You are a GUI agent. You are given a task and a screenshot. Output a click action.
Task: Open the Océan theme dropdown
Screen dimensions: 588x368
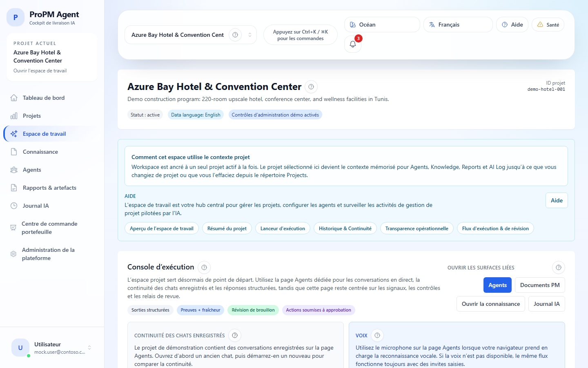click(382, 25)
